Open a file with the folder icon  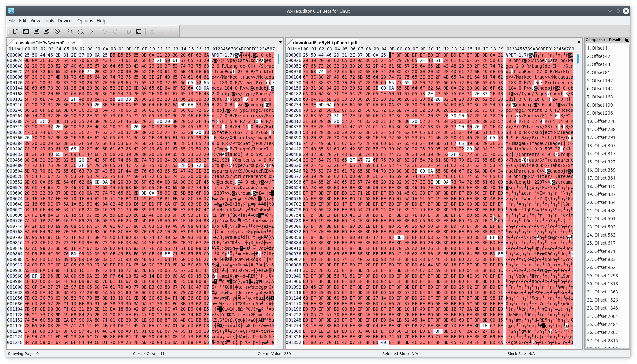pyautogui.click(x=26, y=31)
